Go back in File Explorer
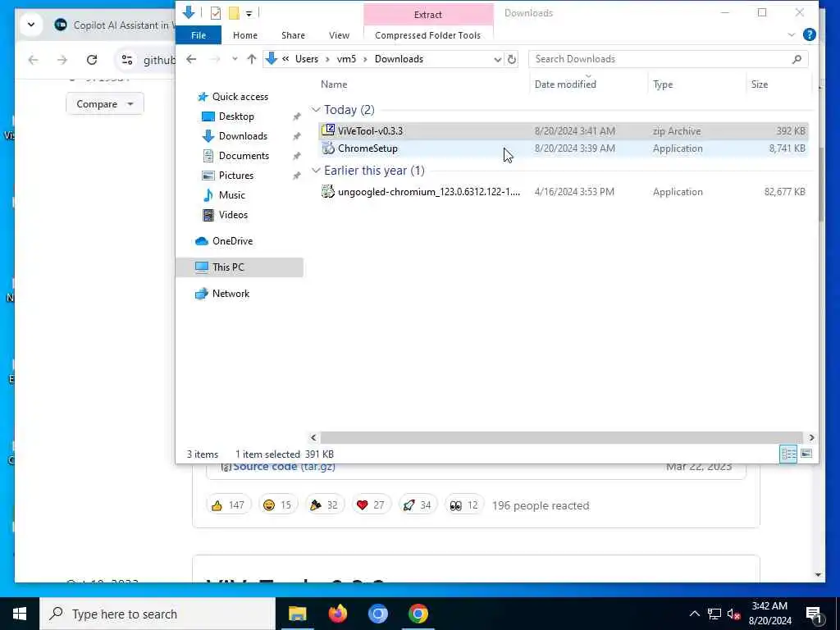 pyautogui.click(x=191, y=59)
